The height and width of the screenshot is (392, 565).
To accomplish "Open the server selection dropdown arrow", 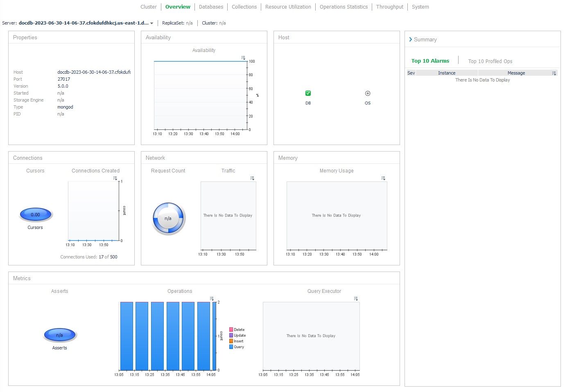I will (152, 23).
